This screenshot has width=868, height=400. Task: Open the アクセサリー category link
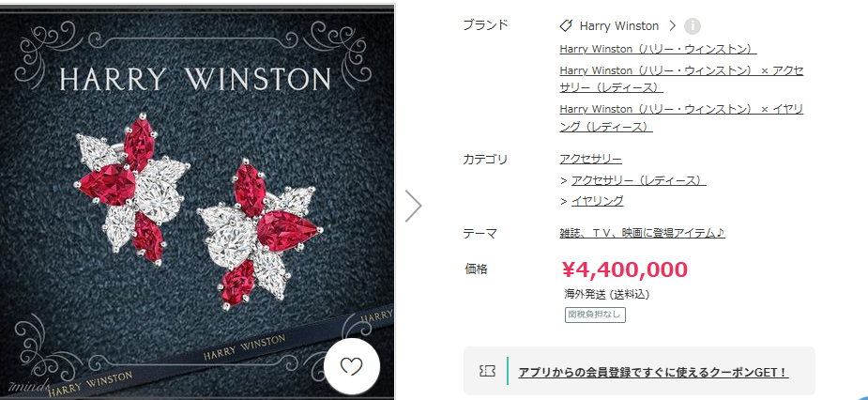click(590, 160)
